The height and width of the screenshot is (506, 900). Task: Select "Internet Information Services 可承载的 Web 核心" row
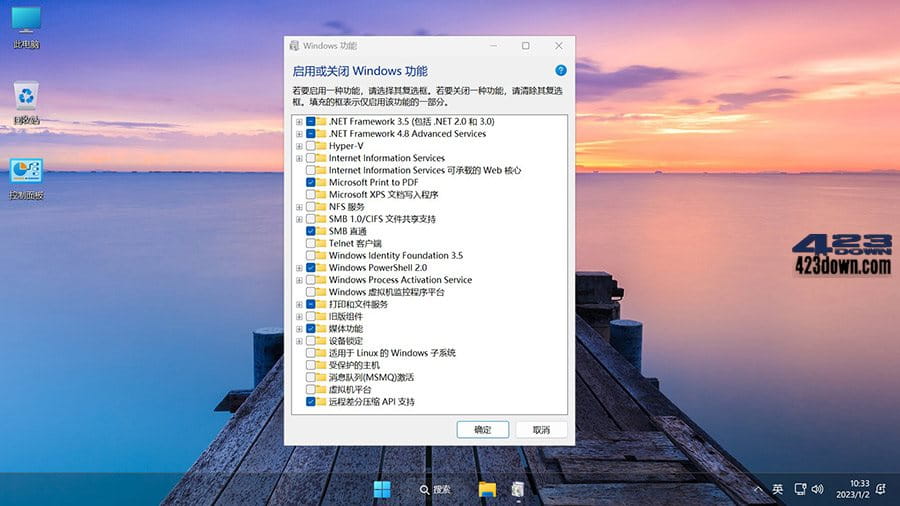pyautogui.click(x=425, y=170)
